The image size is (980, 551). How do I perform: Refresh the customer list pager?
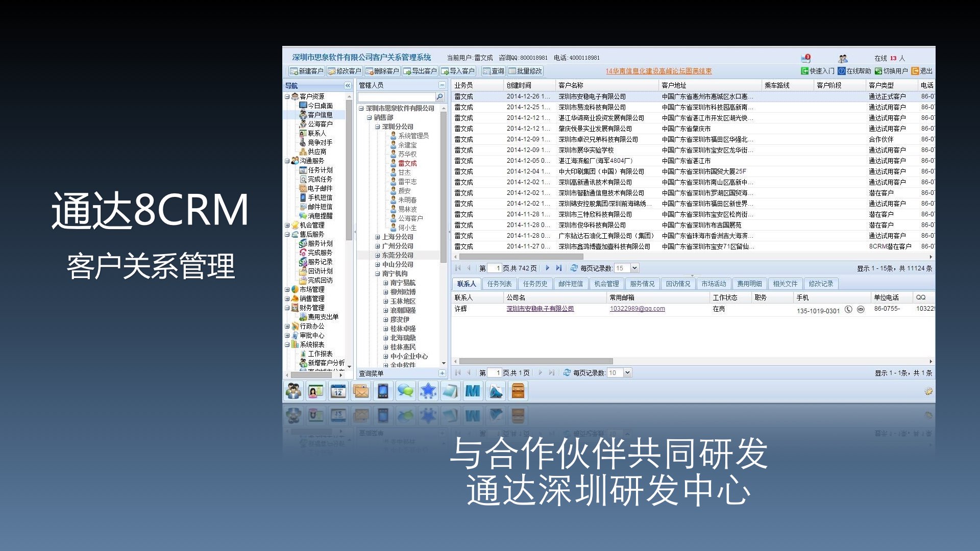click(x=574, y=268)
